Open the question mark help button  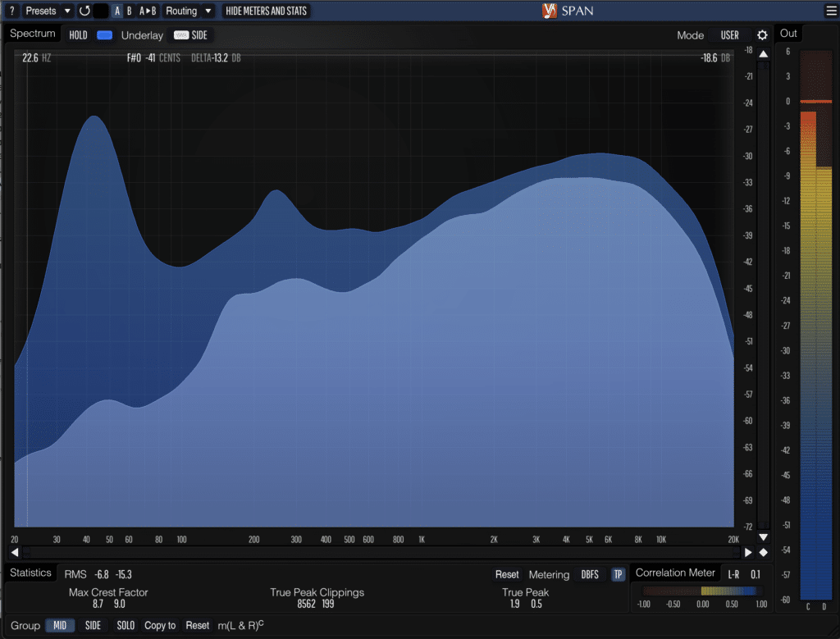11,11
